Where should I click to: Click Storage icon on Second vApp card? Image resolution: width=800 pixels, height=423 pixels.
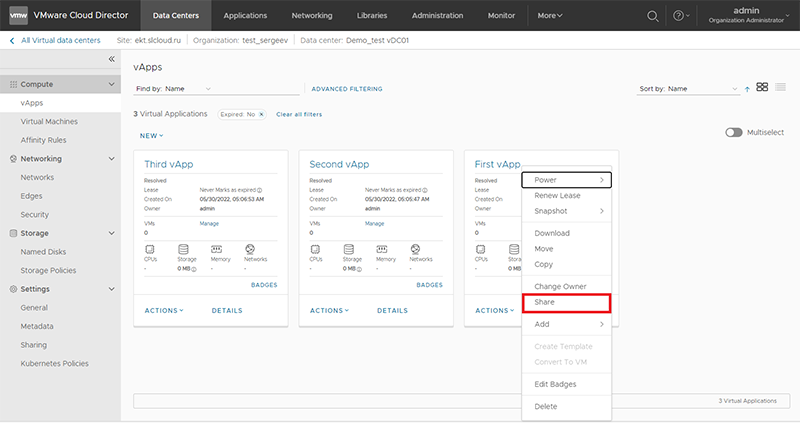point(348,249)
